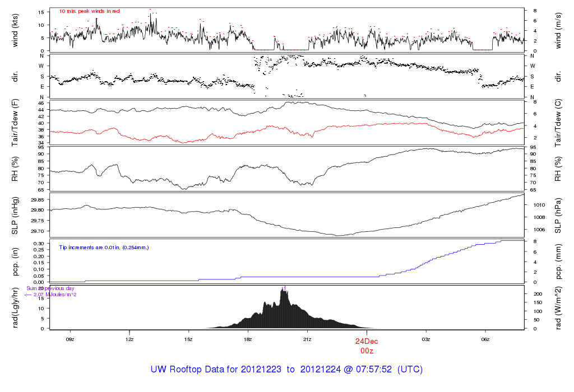The image size is (574, 392).
Task: Click the '29.85' SLP tick value
Action: (38, 200)
